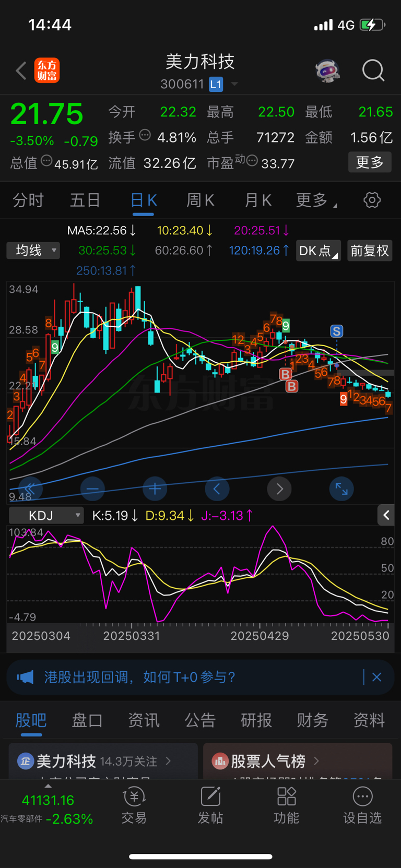
Task: Select the 资讯 tab
Action: tap(144, 720)
